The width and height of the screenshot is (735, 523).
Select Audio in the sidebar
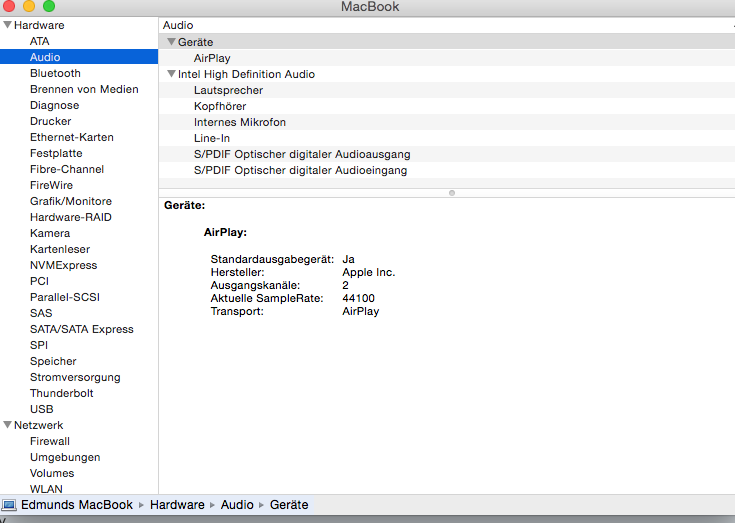(x=79, y=57)
